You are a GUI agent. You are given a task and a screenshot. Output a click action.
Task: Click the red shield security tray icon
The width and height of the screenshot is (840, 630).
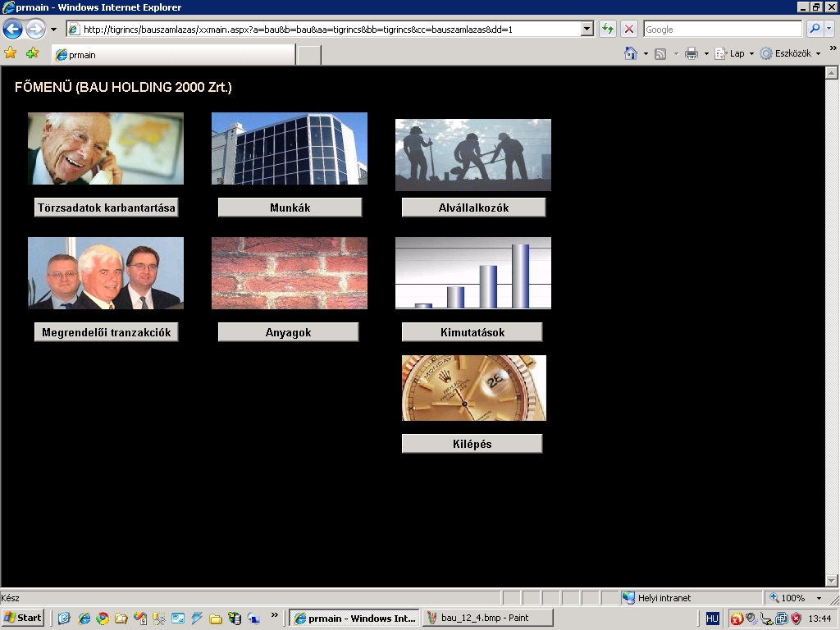(x=797, y=619)
